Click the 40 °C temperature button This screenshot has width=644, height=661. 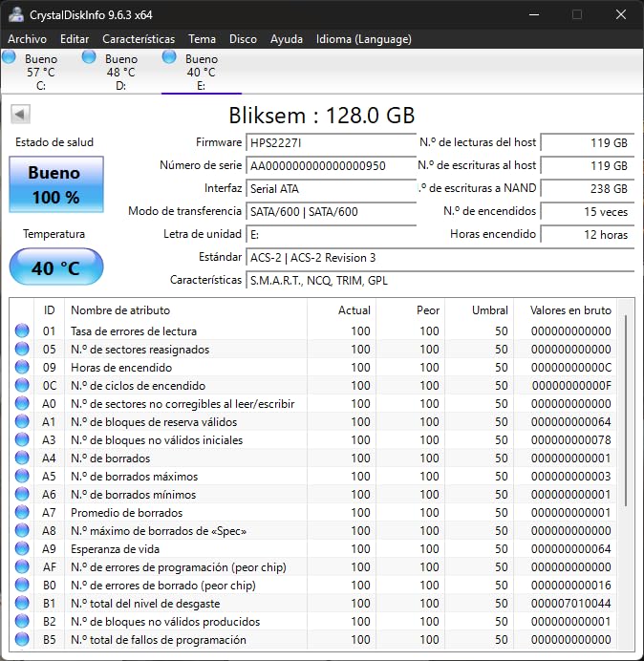pos(56,267)
